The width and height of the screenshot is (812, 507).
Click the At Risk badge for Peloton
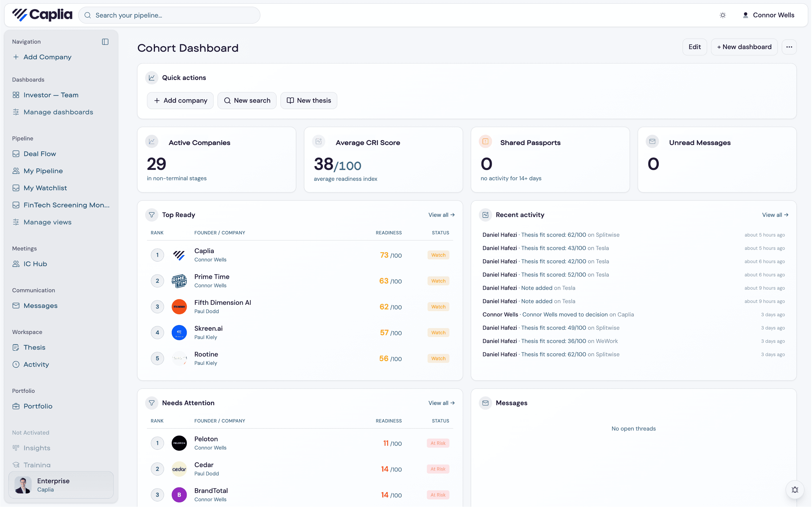(x=438, y=443)
